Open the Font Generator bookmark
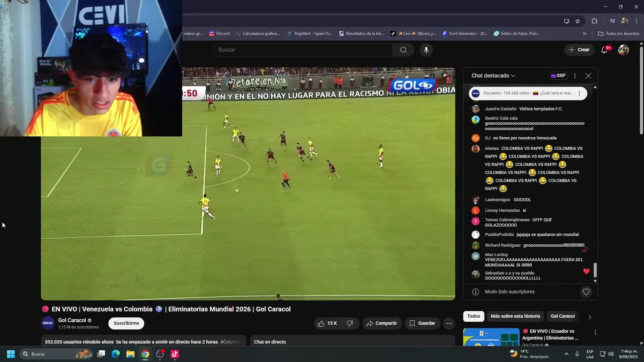The height and width of the screenshot is (362, 644). coord(465,34)
